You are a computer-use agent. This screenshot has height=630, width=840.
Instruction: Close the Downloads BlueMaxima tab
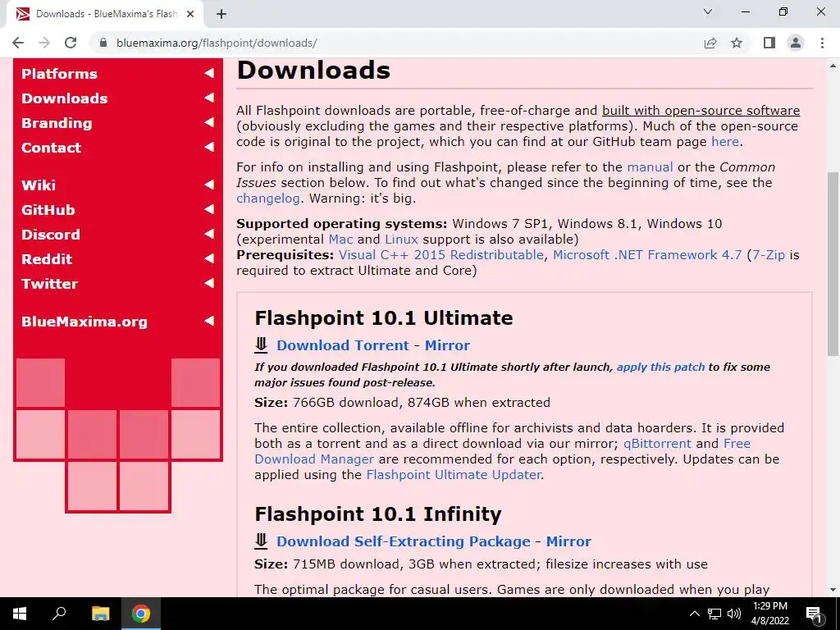(x=190, y=14)
